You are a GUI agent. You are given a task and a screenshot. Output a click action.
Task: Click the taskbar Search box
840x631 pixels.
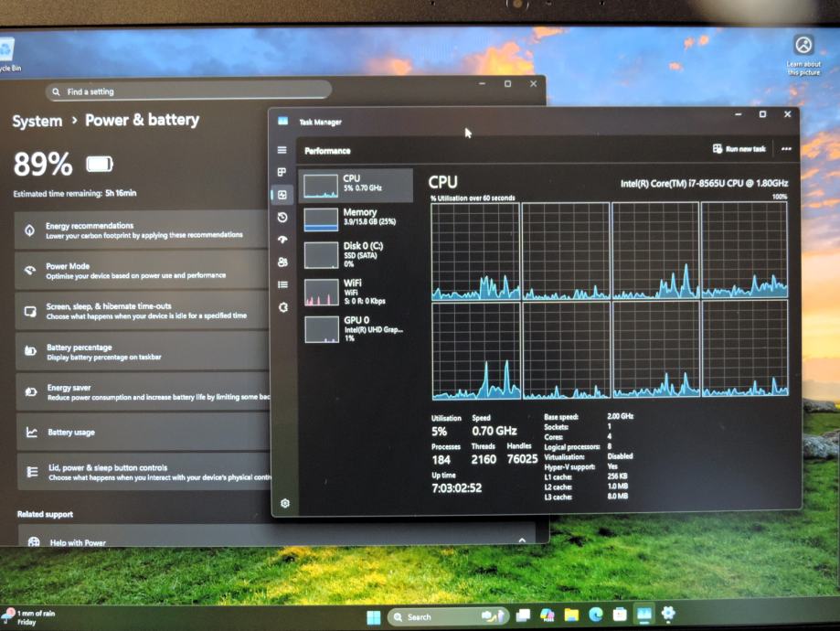click(448, 616)
